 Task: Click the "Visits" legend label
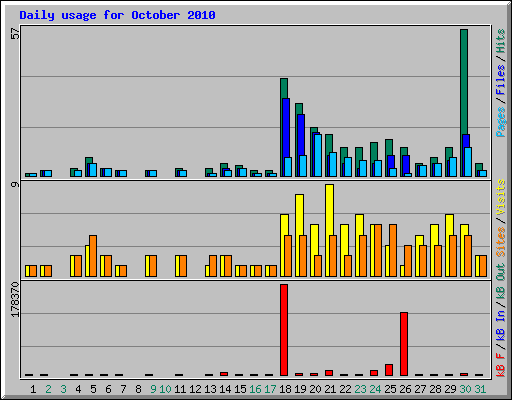(x=500, y=198)
